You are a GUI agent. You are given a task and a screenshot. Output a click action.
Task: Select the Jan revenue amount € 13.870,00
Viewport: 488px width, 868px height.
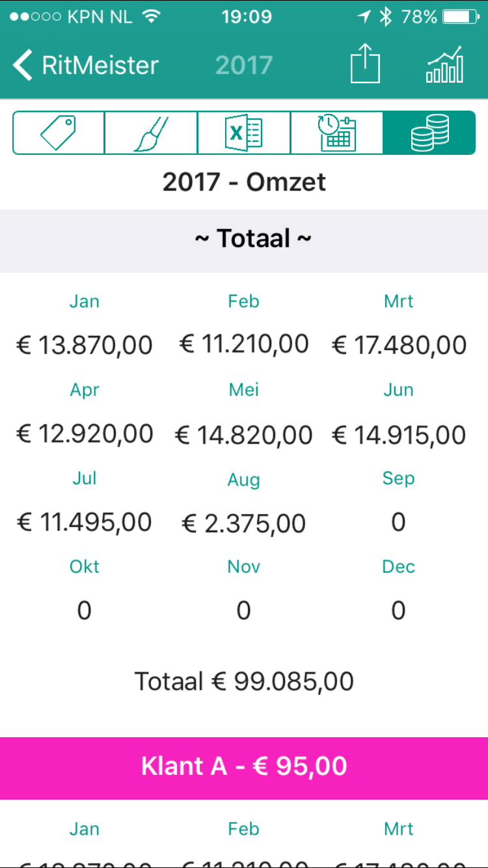85,345
